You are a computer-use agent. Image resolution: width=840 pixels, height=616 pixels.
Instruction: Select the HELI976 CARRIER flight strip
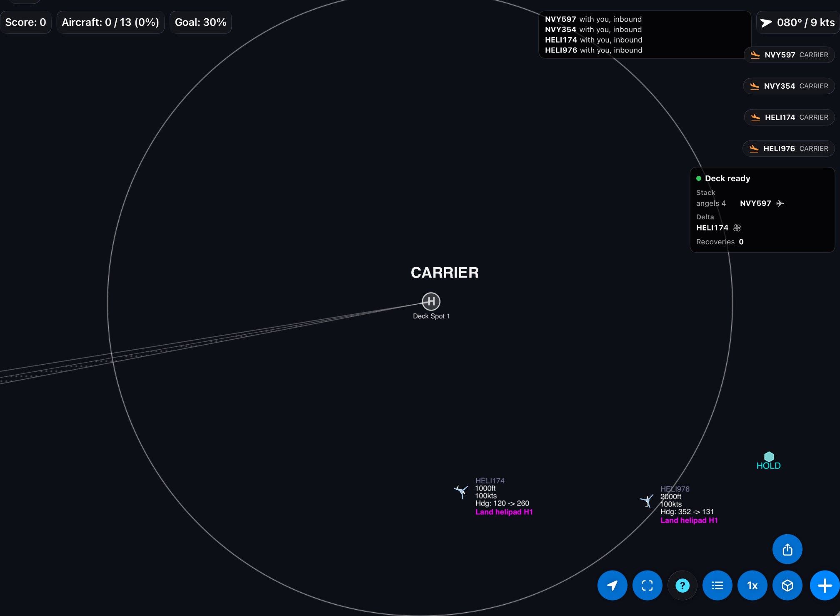[788, 148]
